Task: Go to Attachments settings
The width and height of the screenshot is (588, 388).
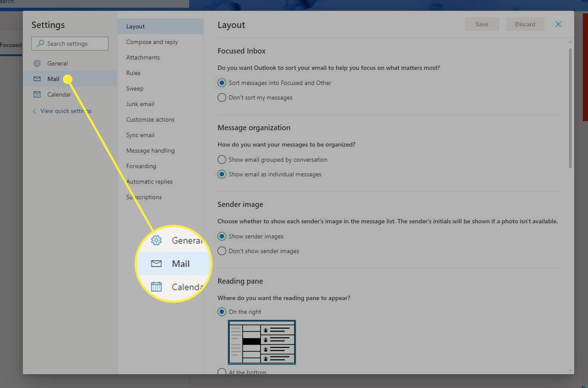Action: point(160,57)
